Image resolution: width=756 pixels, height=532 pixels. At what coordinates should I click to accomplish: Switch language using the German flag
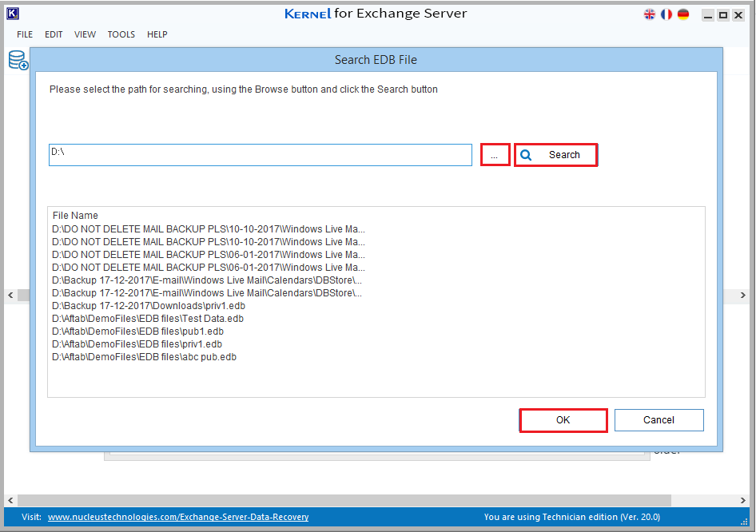click(683, 14)
